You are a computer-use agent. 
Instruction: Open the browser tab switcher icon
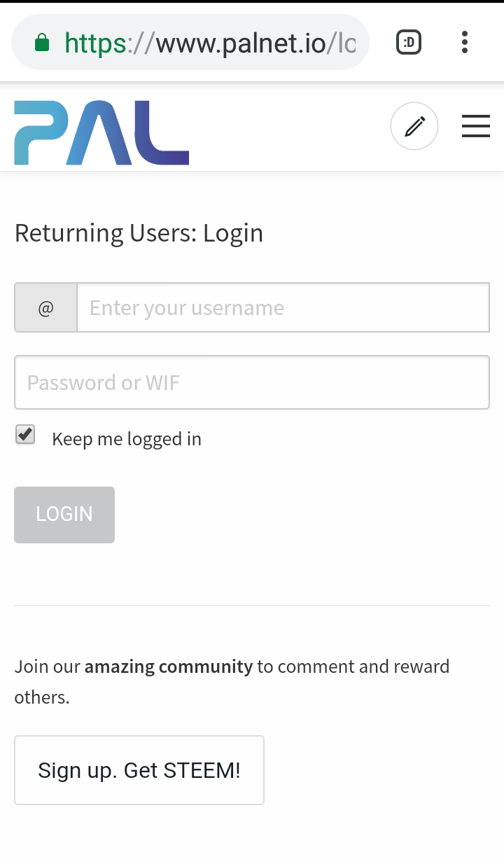(409, 43)
